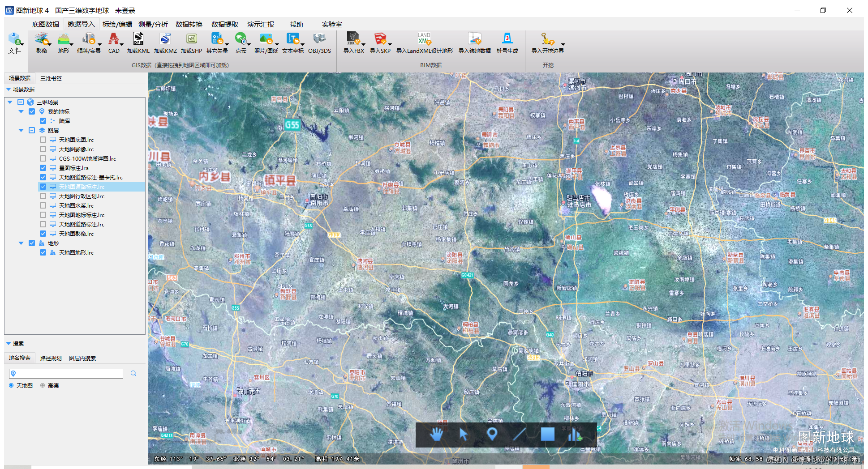Click the 加载KMZ icon
This screenshot has height=469, width=868.
tap(165, 39)
